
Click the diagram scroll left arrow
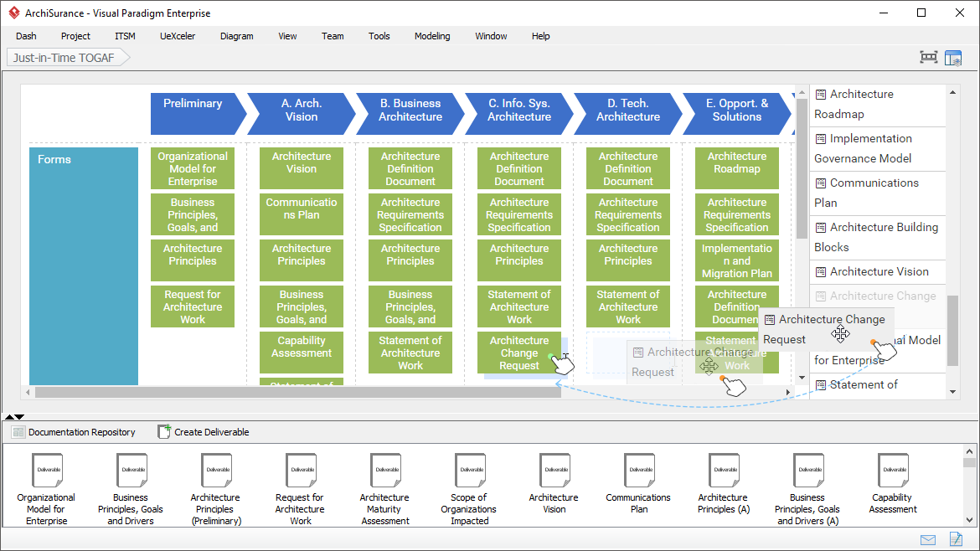pos(28,393)
